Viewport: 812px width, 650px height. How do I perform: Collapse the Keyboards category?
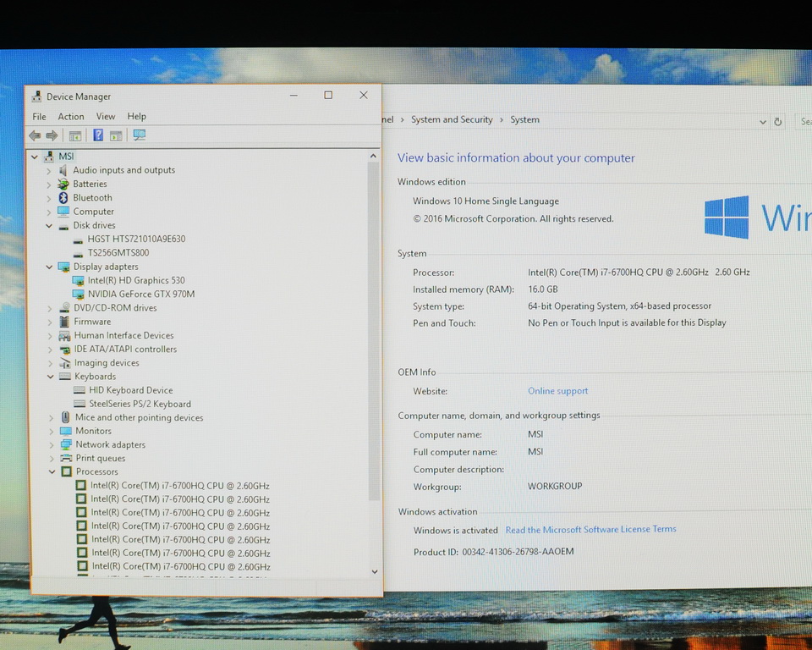point(50,377)
